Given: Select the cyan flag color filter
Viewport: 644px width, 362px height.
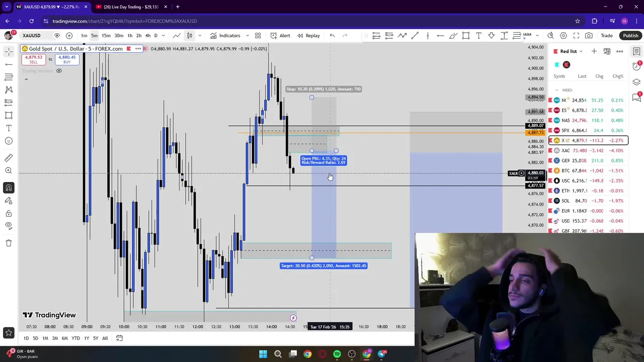Looking at the screenshot, I should (x=557, y=64).
